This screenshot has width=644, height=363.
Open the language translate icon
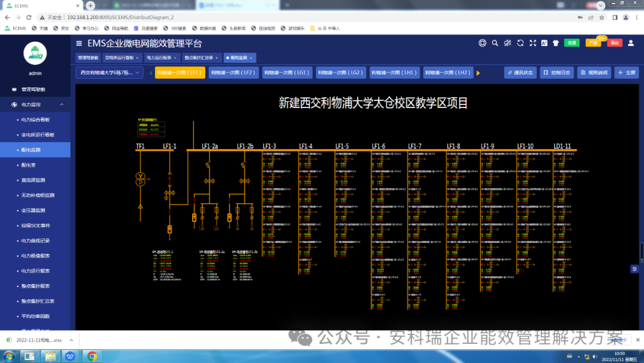click(x=544, y=43)
